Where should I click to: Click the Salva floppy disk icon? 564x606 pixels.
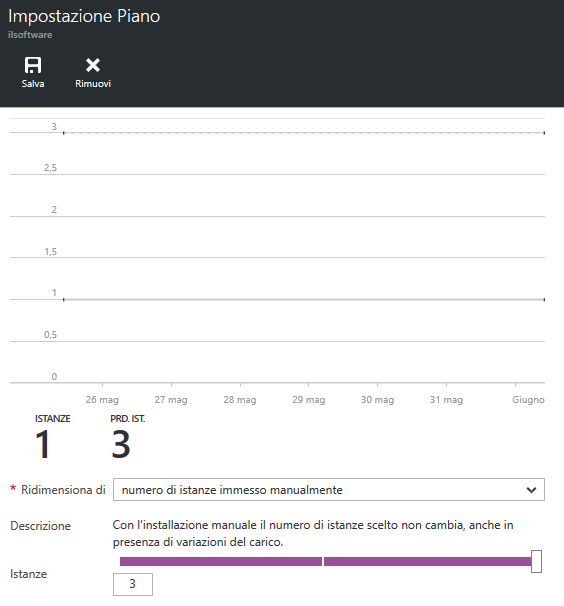33,65
